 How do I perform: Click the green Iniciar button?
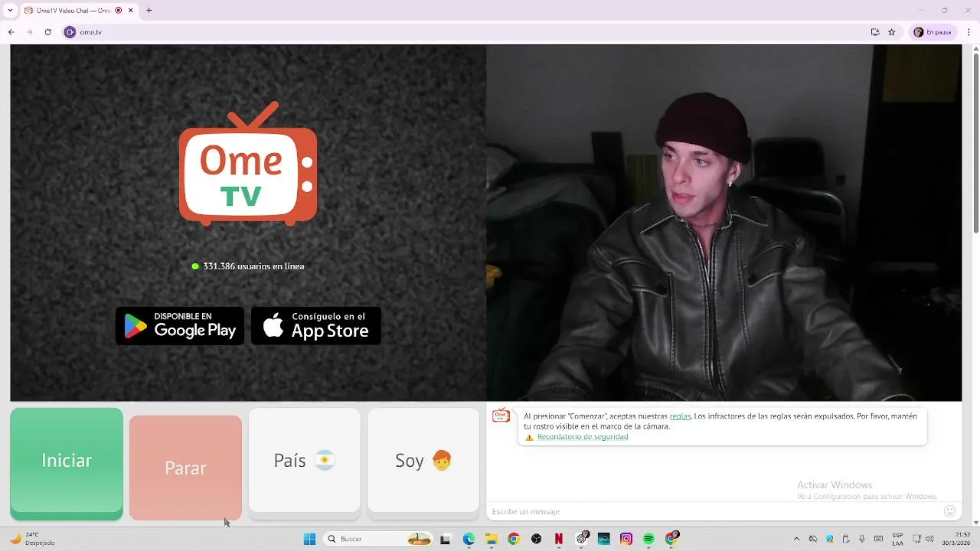tap(67, 464)
